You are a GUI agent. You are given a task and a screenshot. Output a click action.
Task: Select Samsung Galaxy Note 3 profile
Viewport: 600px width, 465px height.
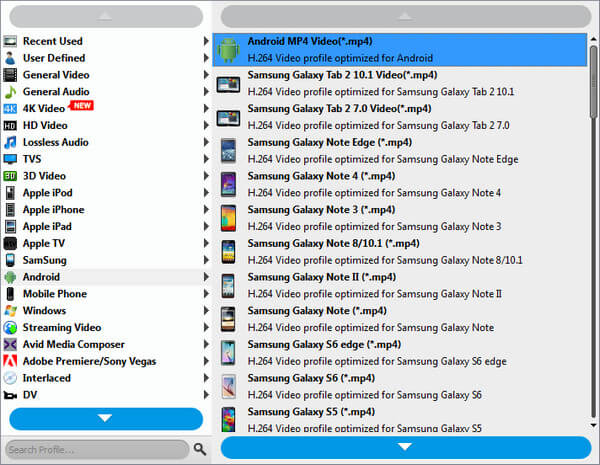coord(400,218)
